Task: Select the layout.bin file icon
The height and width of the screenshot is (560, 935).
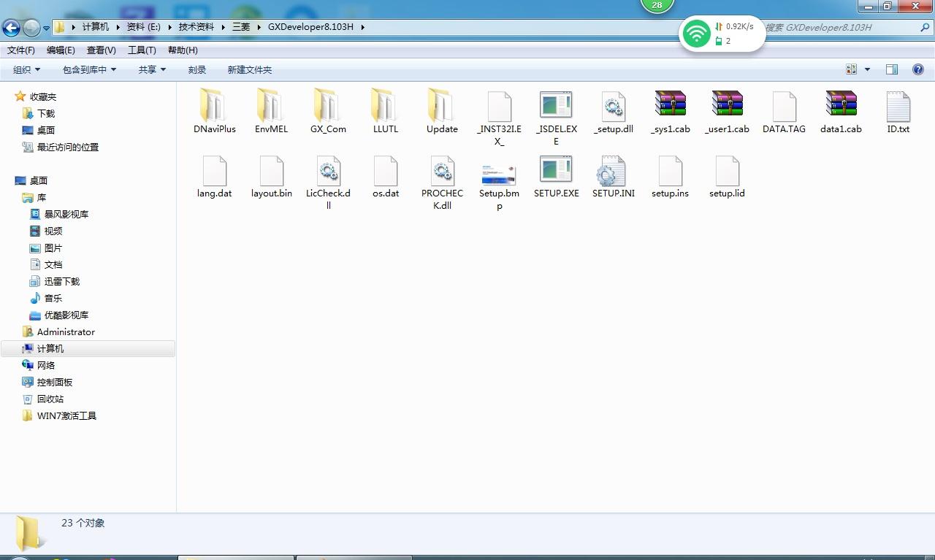Action: [x=271, y=170]
